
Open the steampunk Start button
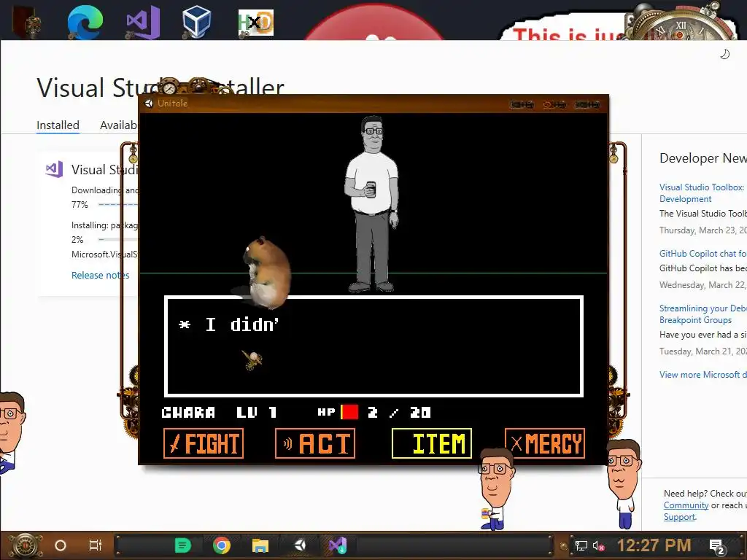click(25, 545)
